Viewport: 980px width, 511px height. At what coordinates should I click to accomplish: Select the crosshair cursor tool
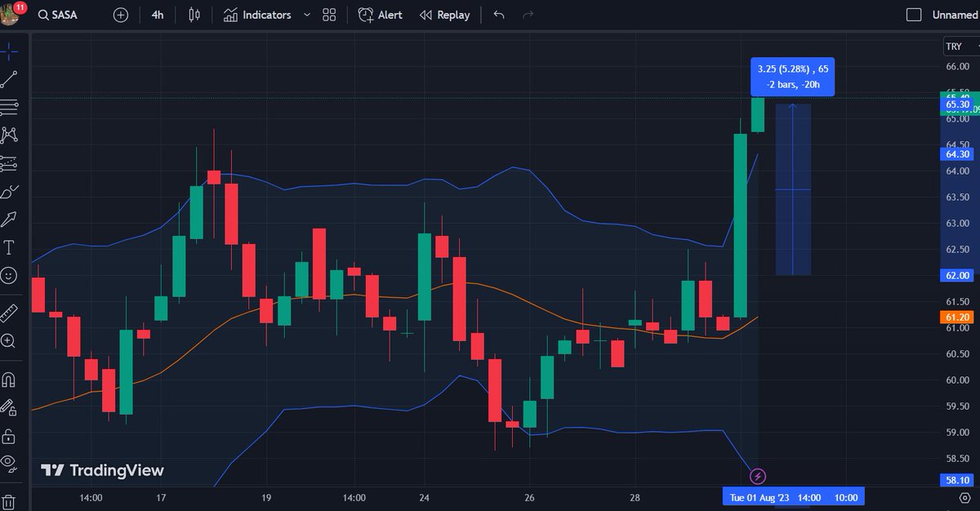click(9, 51)
